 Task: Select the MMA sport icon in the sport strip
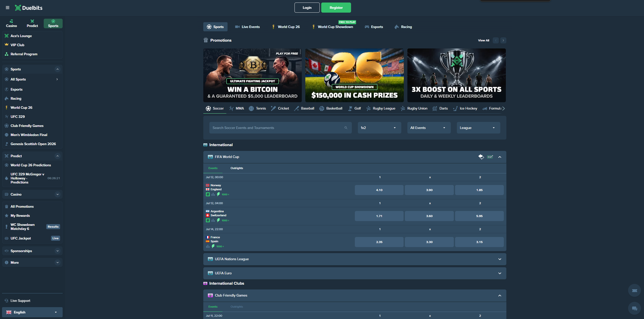click(x=231, y=109)
